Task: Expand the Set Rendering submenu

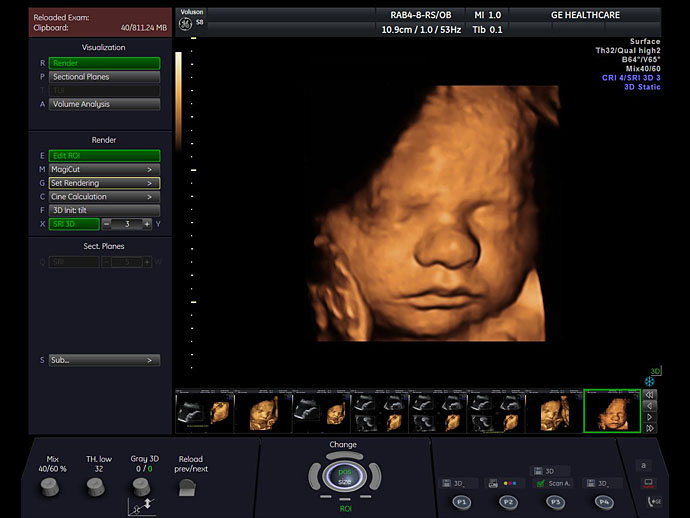Action: pos(104,183)
